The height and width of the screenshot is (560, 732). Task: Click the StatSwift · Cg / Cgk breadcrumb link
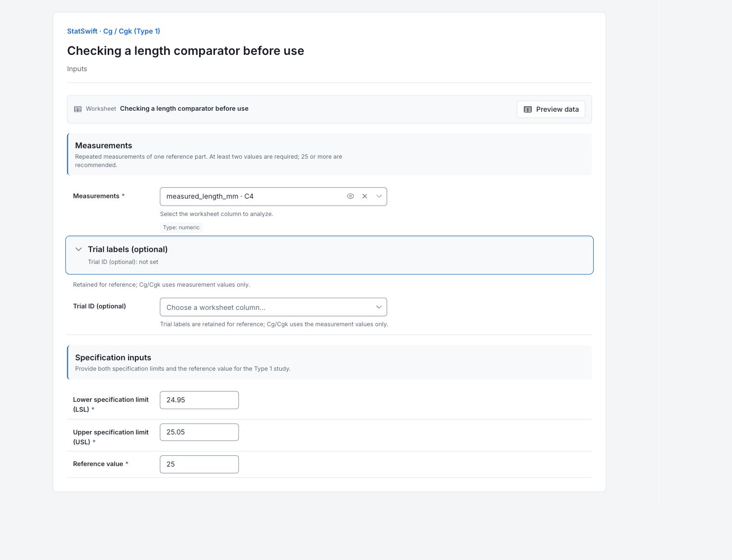click(x=114, y=31)
